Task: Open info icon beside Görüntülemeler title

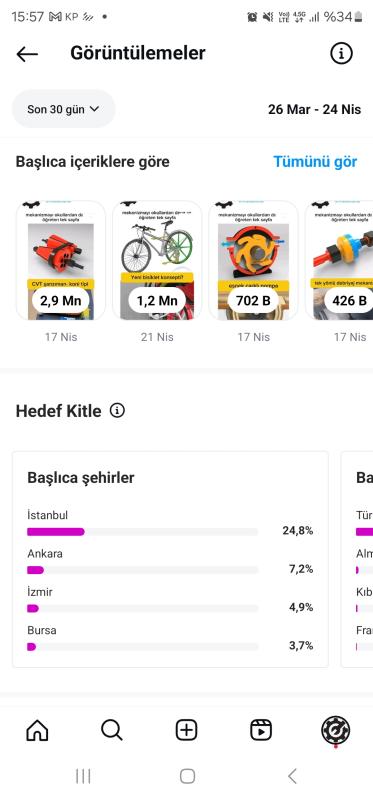Action: (x=341, y=53)
